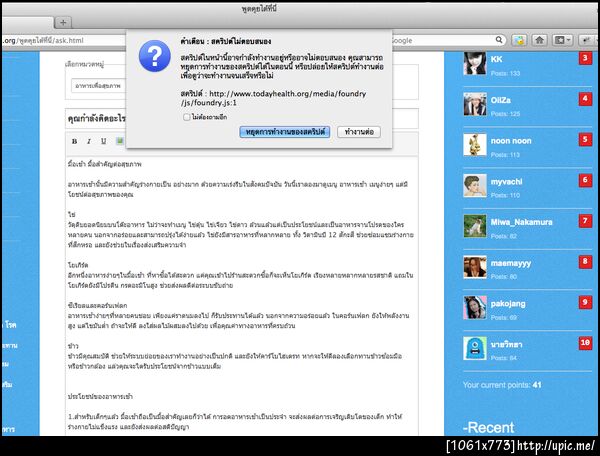
Task: Click the rightmost toolbar icon beside bookmarks
Action: pyautogui.click(x=587, y=40)
